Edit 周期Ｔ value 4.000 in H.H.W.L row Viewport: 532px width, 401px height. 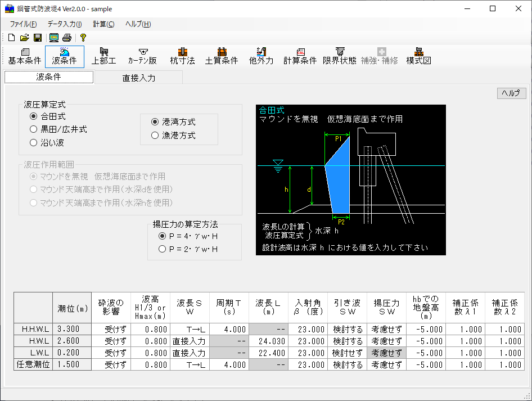tap(229, 329)
